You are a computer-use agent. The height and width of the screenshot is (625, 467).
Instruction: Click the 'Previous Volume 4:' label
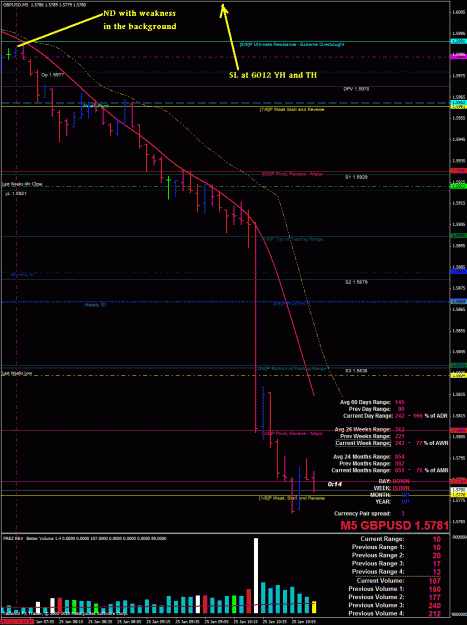click(376, 613)
